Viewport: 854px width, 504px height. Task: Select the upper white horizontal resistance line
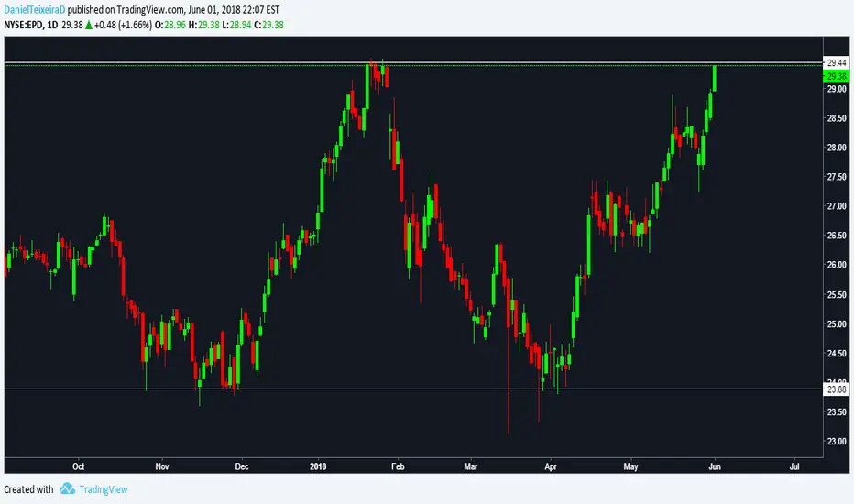tap(414, 62)
